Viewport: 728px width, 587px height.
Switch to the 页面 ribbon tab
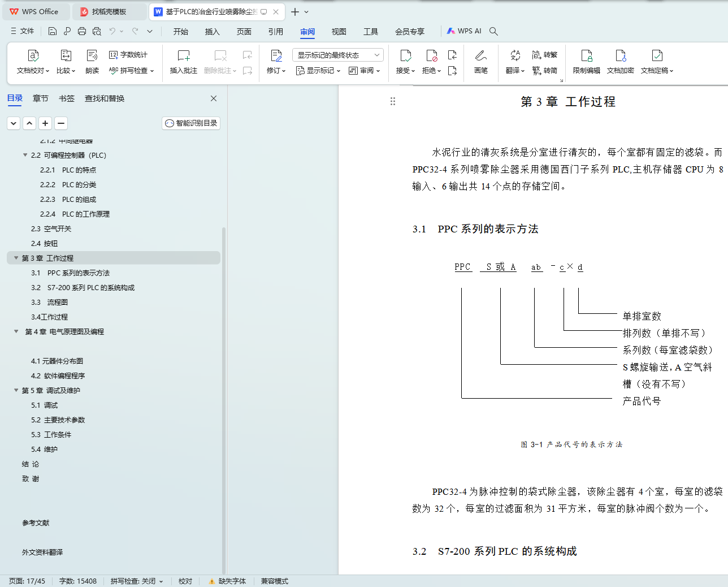(x=244, y=32)
